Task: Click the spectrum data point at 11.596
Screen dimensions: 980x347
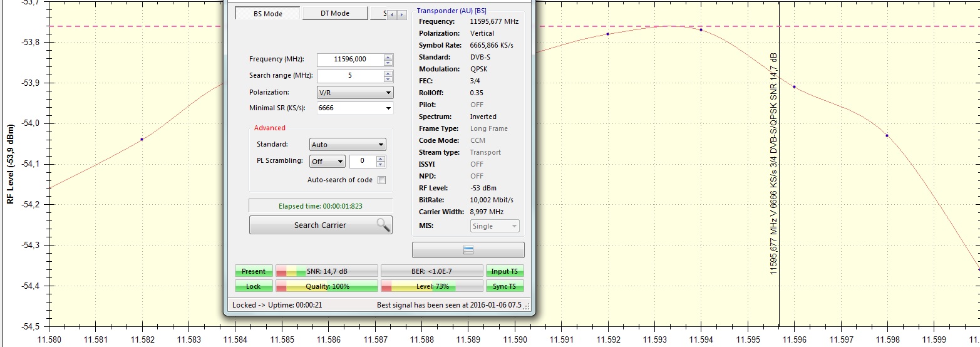Action: (x=794, y=86)
